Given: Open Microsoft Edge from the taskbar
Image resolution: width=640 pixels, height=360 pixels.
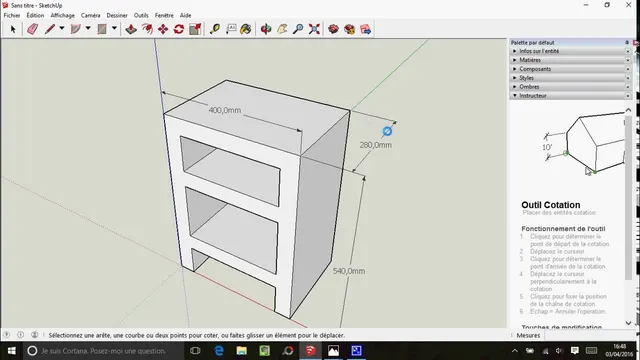Looking at the screenshot, I should pos(219,351).
